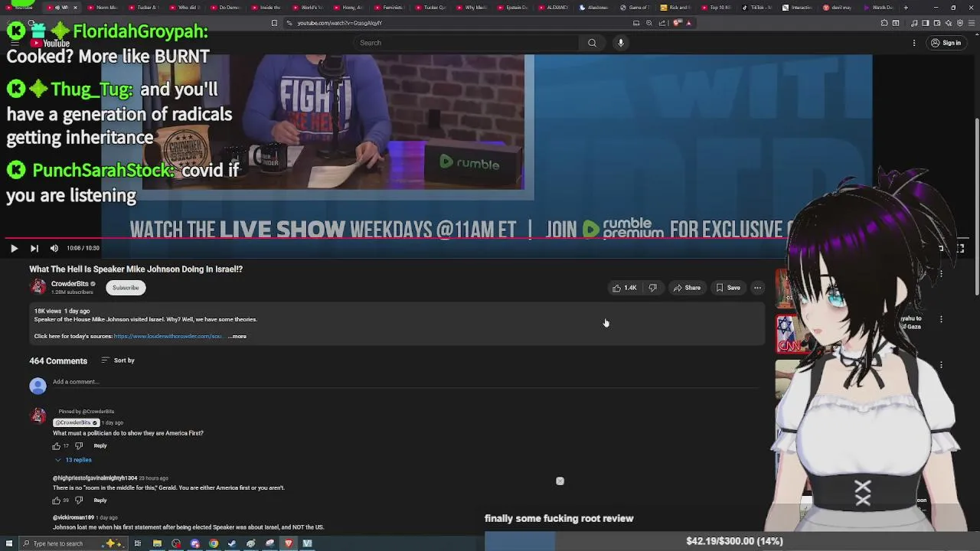Dislike the highpriestofgavinalmighty comment
The width and height of the screenshot is (980, 551).
79,500
